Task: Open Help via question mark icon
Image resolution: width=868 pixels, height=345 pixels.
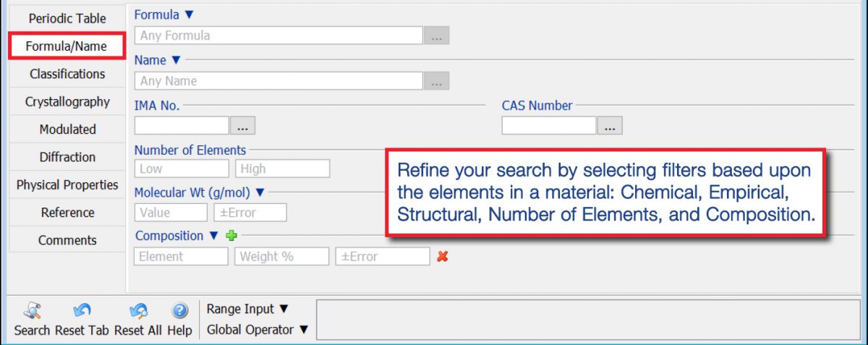Action: [x=179, y=312]
